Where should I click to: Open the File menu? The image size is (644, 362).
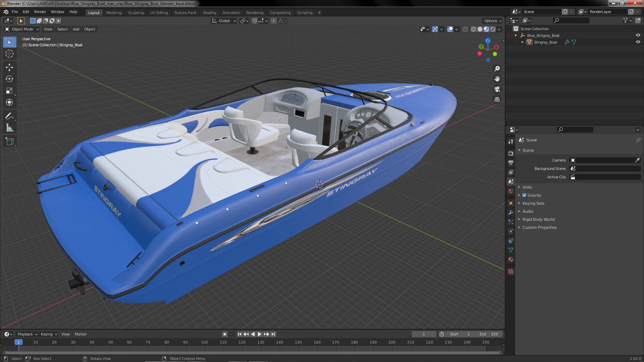point(15,12)
